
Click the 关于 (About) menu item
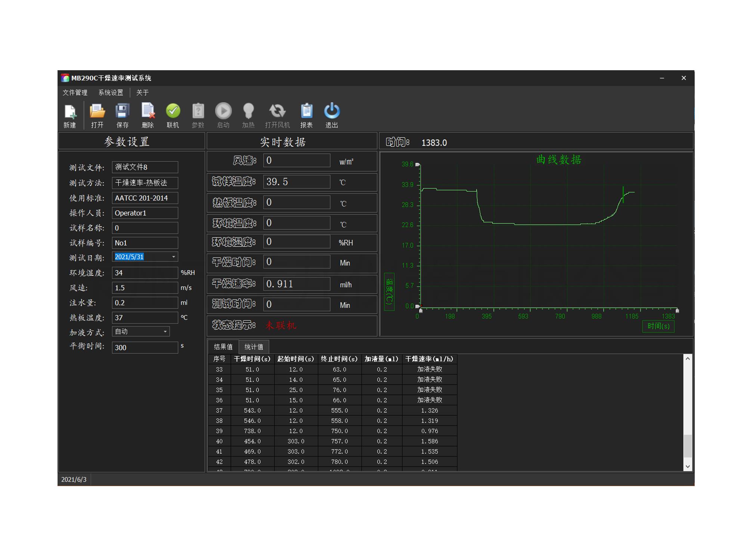(x=142, y=93)
